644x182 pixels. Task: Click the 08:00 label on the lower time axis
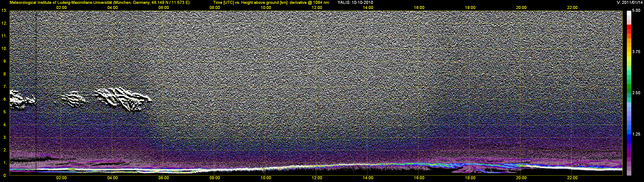click(x=214, y=178)
